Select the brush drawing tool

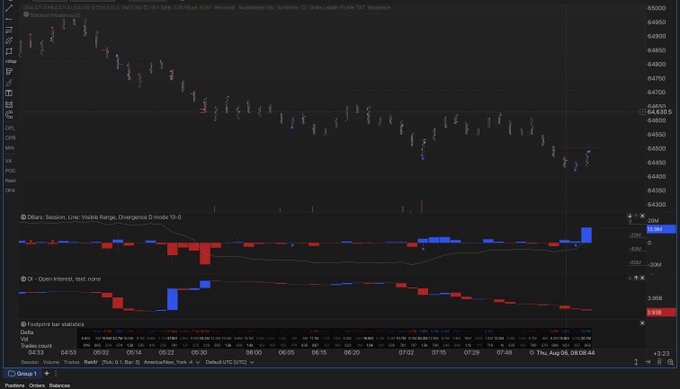(9, 82)
